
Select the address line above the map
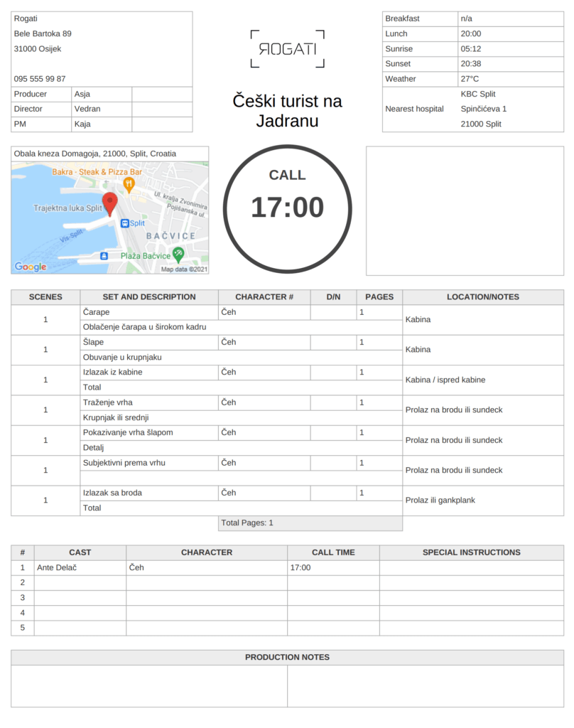[x=95, y=154]
